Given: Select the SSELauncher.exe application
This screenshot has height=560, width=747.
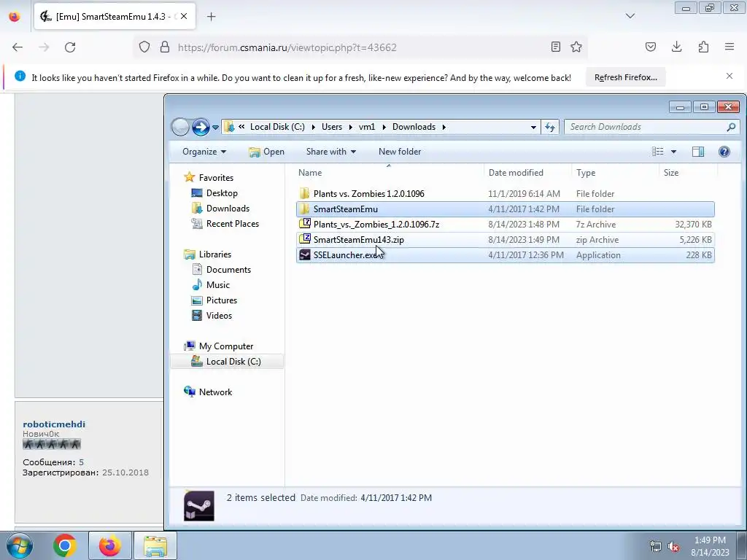Looking at the screenshot, I should (505, 254).
